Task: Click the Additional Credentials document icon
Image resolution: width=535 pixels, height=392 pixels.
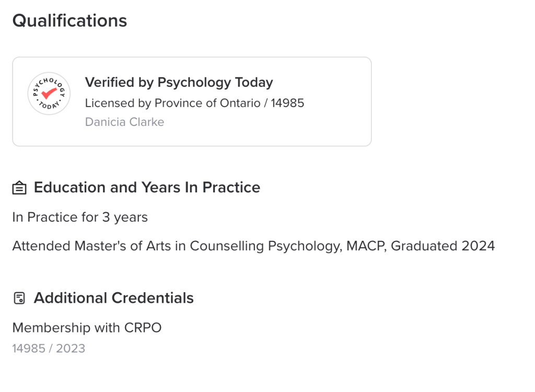Action: pos(19,298)
